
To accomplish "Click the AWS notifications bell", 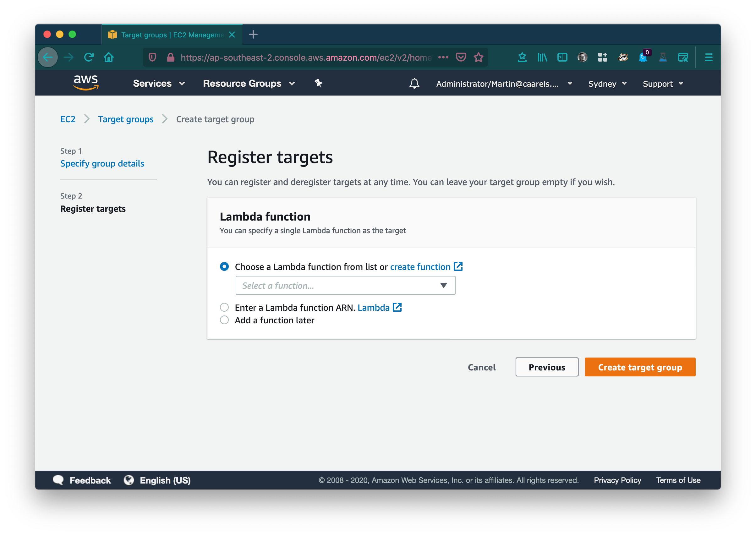I will point(414,84).
